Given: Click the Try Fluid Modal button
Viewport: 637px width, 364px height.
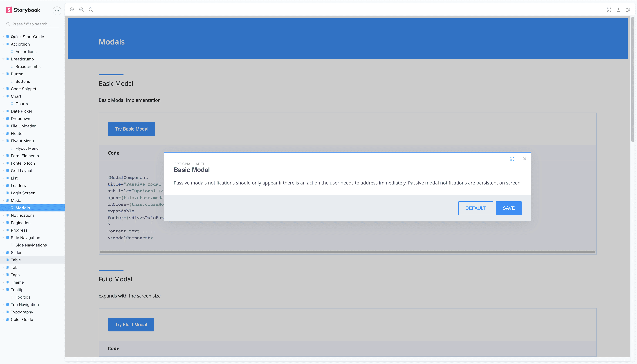Looking at the screenshot, I should pyautogui.click(x=131, y=324).
